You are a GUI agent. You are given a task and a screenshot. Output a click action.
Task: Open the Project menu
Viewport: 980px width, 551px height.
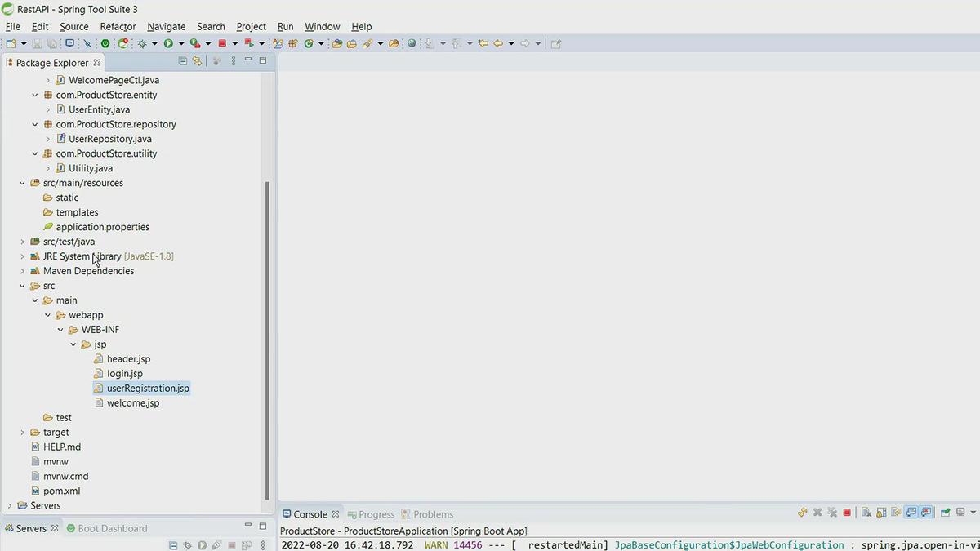[251, 26]
